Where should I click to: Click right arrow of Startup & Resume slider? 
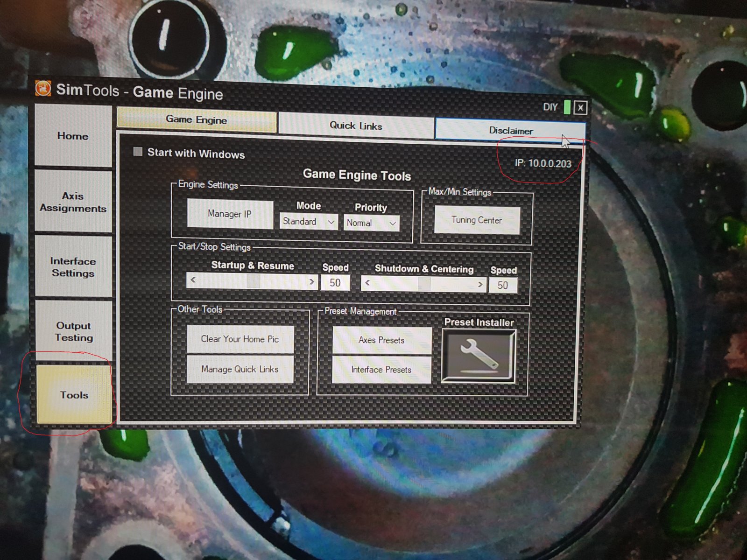click(x=311, y=282)
